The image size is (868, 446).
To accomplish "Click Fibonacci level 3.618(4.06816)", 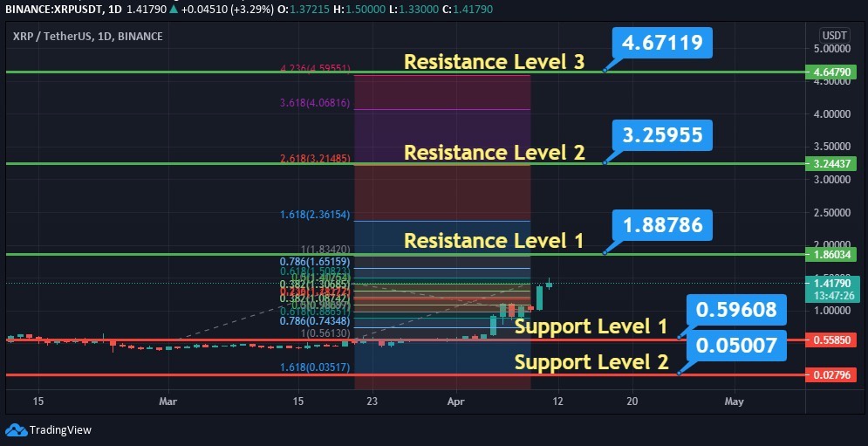I will (315, 104).
